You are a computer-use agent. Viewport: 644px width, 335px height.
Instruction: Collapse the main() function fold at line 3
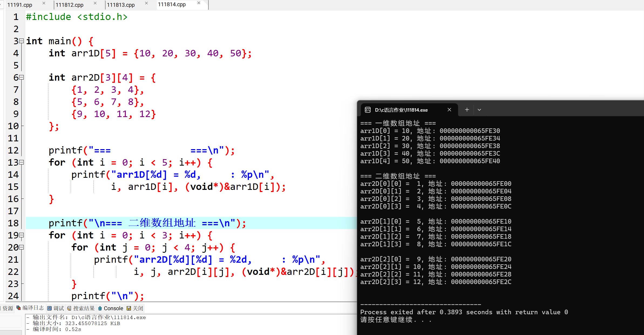[x=22, y=41]
